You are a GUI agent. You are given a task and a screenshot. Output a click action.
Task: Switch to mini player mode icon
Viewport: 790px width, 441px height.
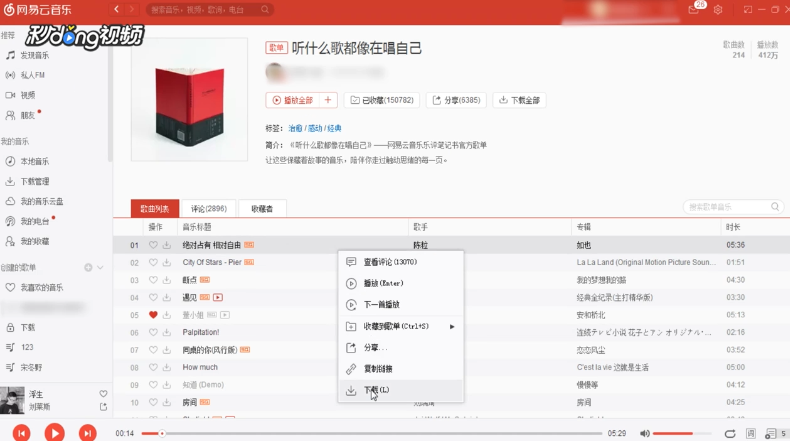pos(748,10)
